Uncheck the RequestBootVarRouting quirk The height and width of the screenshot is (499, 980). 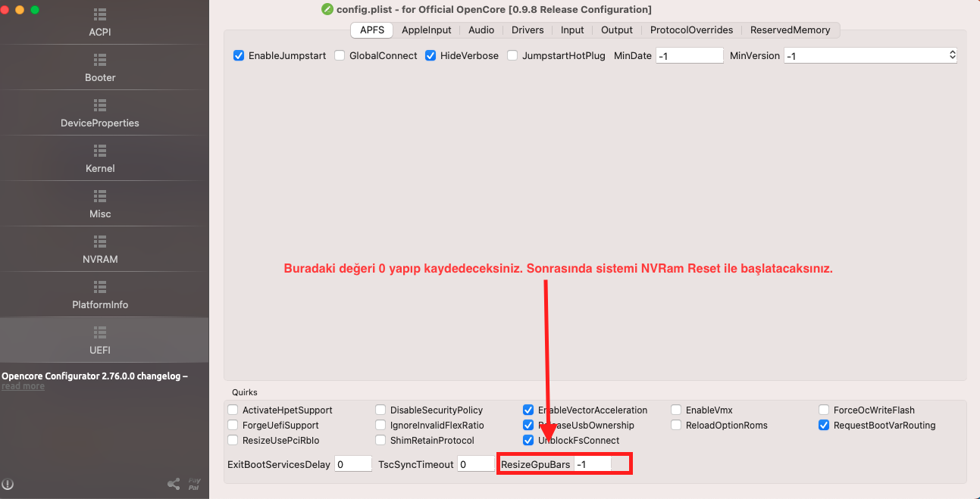(824, 425)
